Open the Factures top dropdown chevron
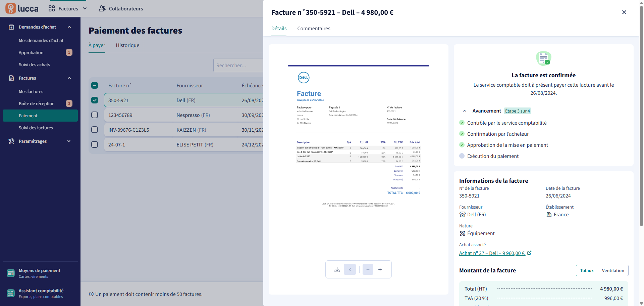Image resolution: width=644 pixels, height=306 pixels. (85, 8)
